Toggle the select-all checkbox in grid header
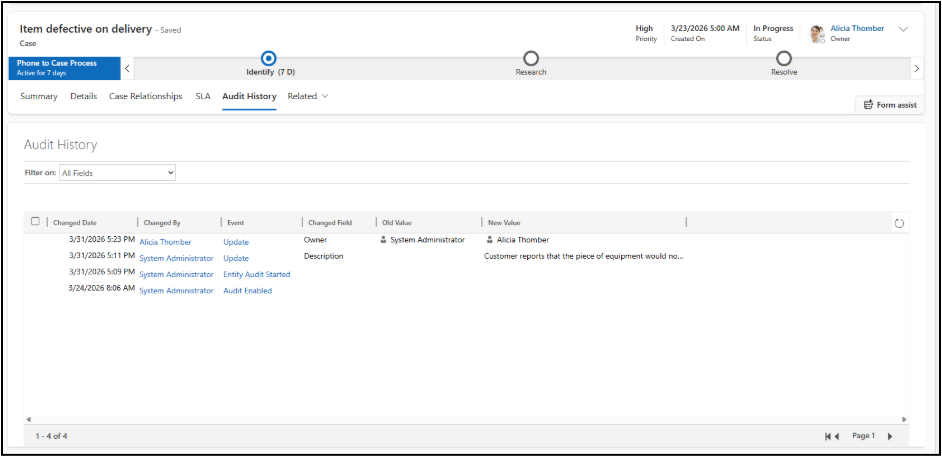 [x=36, y=222]
